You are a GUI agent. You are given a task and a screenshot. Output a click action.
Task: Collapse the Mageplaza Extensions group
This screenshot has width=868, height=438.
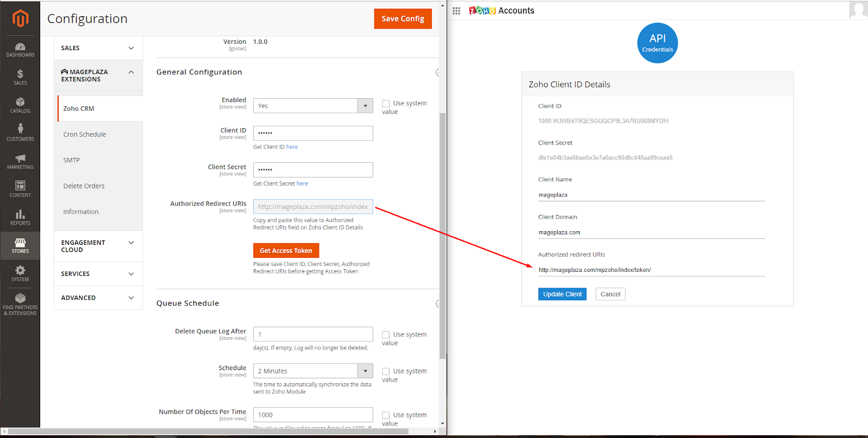(x=98, y=75)
